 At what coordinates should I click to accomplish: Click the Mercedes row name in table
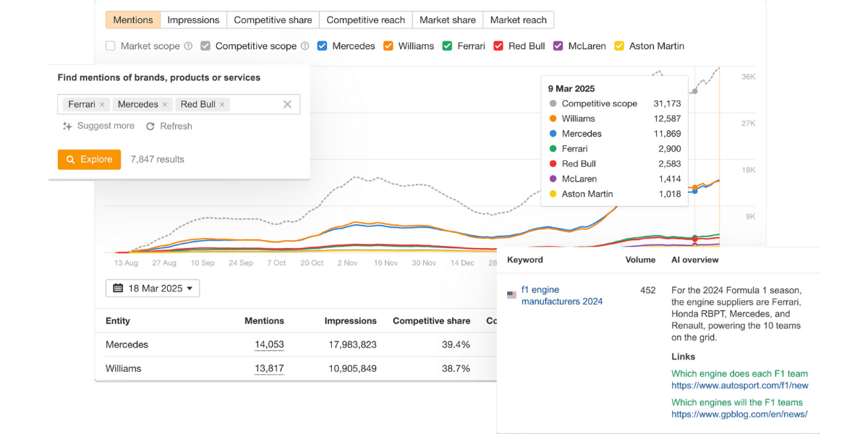coord(127,344)
